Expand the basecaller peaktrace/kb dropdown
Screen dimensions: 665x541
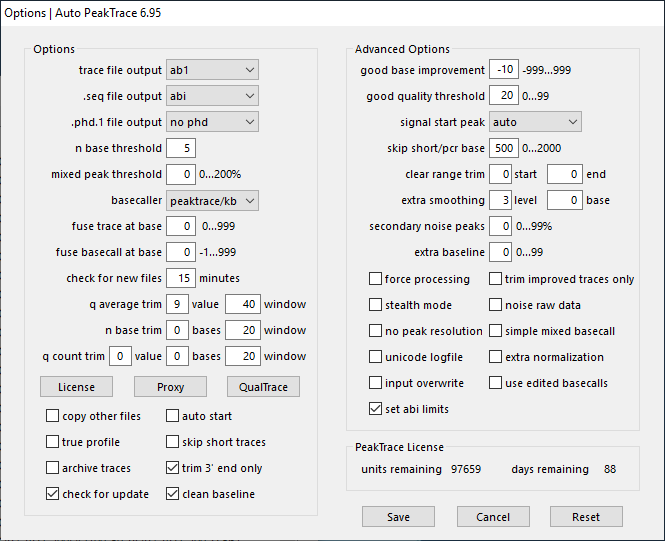[212, 200]
